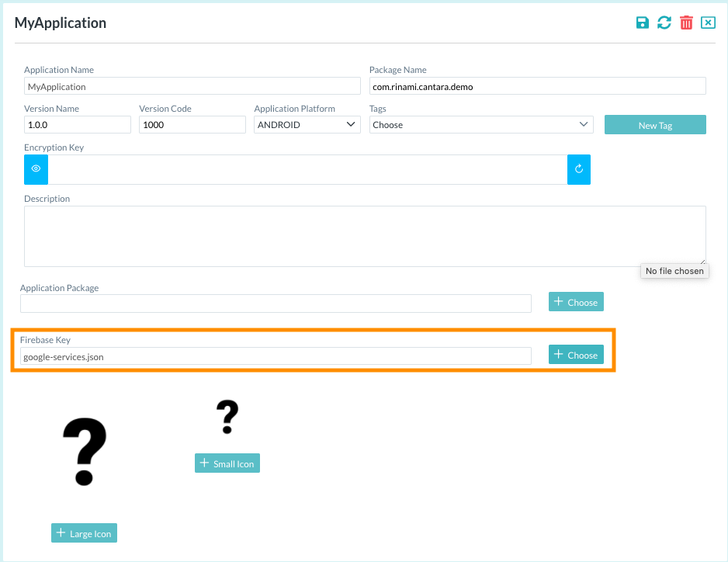Open the Application Platform dropdown
The height and width of the screenshot is (562, 728).
(x=307, y=124)
